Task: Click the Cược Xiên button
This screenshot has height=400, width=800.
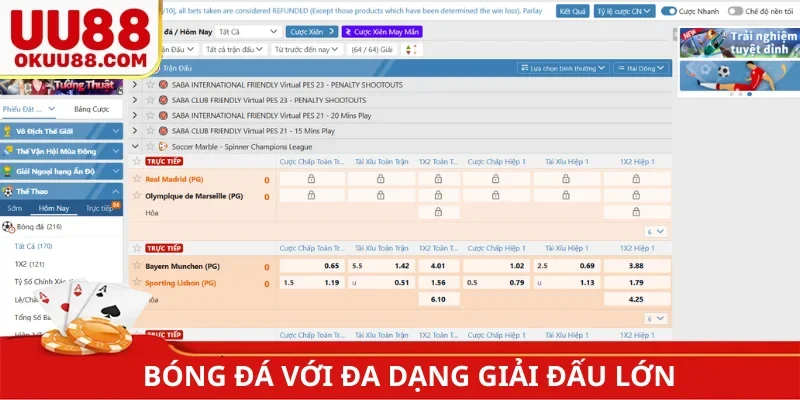Action: tap(312, 32)
